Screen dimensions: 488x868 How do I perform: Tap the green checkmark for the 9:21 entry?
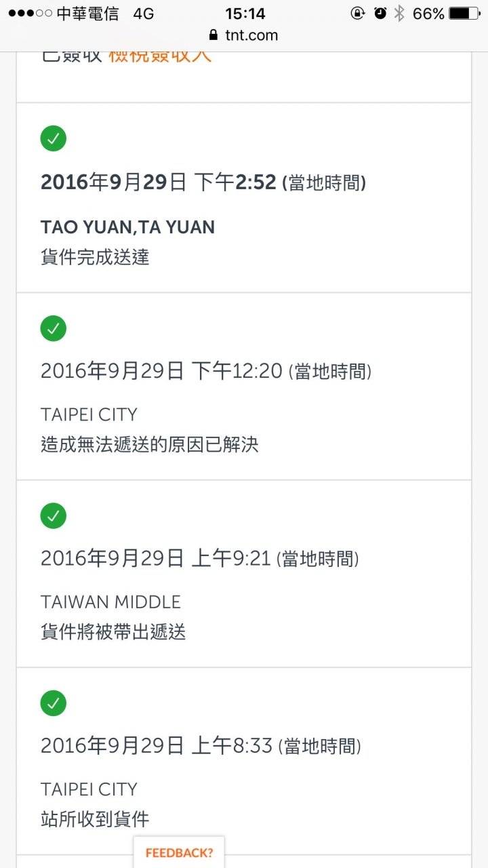click(54, 516)
